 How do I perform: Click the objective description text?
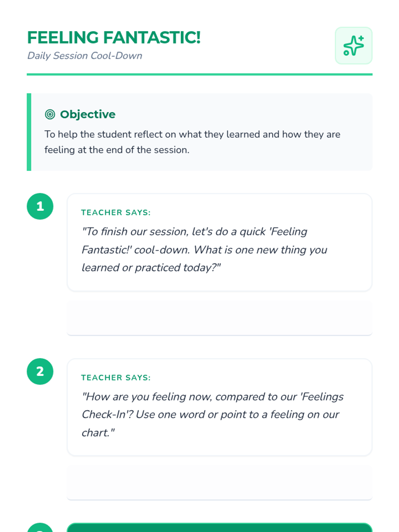(192, 142)
